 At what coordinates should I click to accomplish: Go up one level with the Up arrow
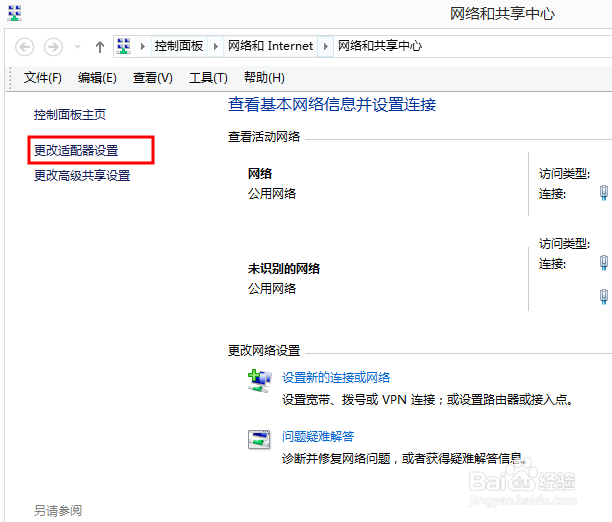pyautogui.click(x=100, y=47)
